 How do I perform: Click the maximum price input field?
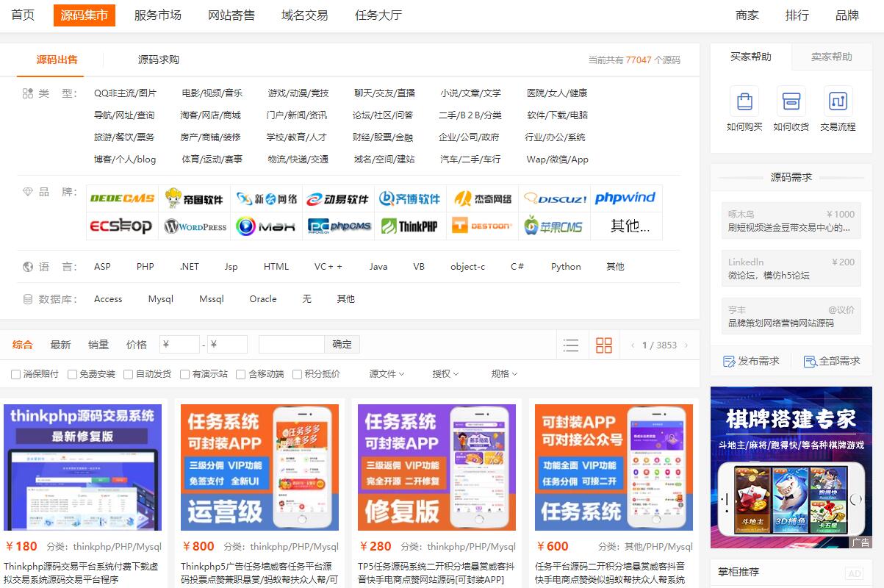[227, 344]
